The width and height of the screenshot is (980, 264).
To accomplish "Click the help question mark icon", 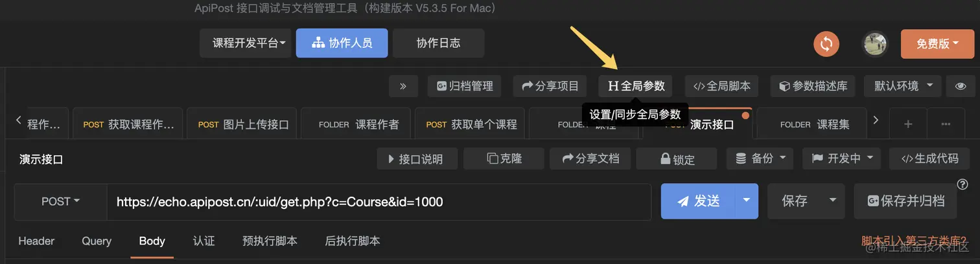I will coord(962,184).
